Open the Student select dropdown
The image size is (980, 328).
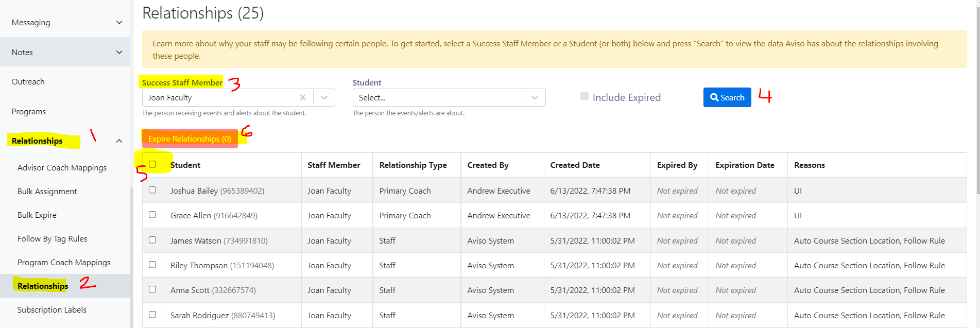(x=449, y=97)
